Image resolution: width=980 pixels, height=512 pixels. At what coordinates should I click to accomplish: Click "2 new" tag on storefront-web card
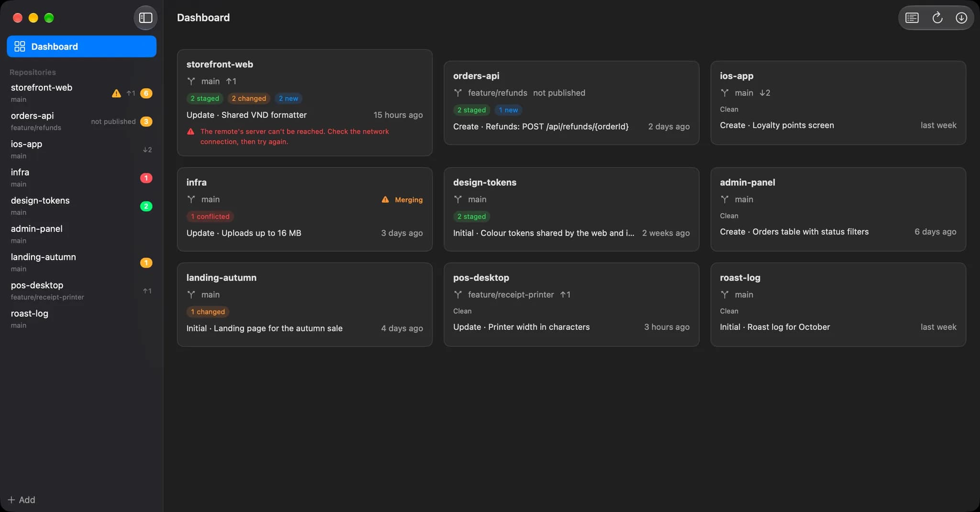tap(289, 99)
